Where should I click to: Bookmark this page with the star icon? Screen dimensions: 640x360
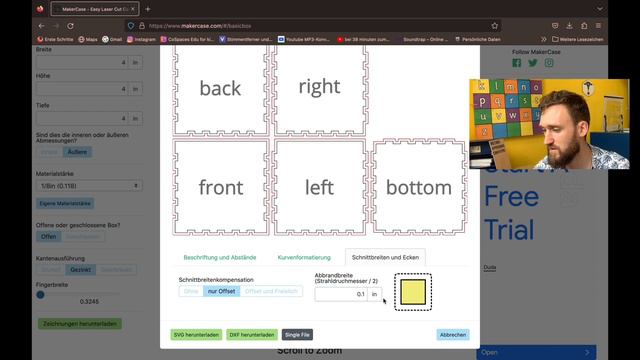(495, 26)
